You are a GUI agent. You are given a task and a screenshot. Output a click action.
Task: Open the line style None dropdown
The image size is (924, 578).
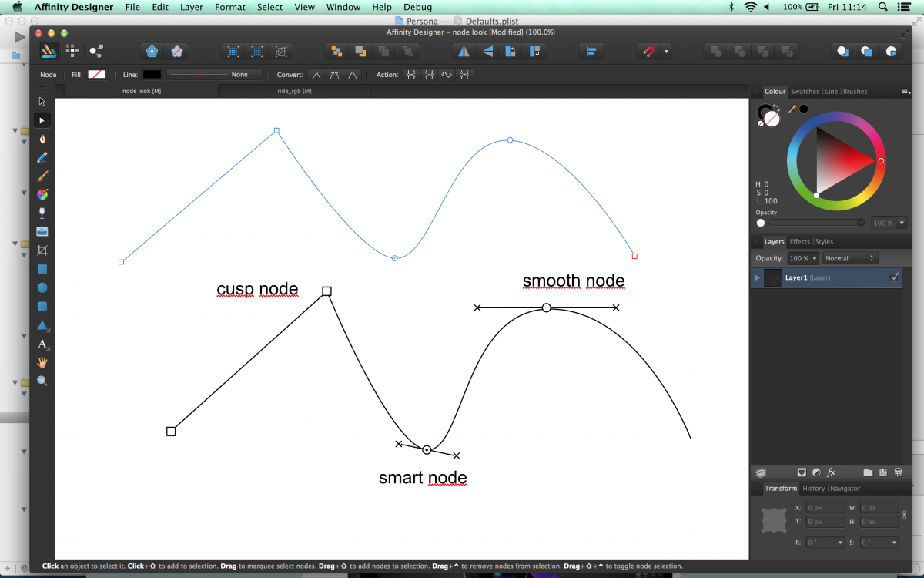[214, 75]
